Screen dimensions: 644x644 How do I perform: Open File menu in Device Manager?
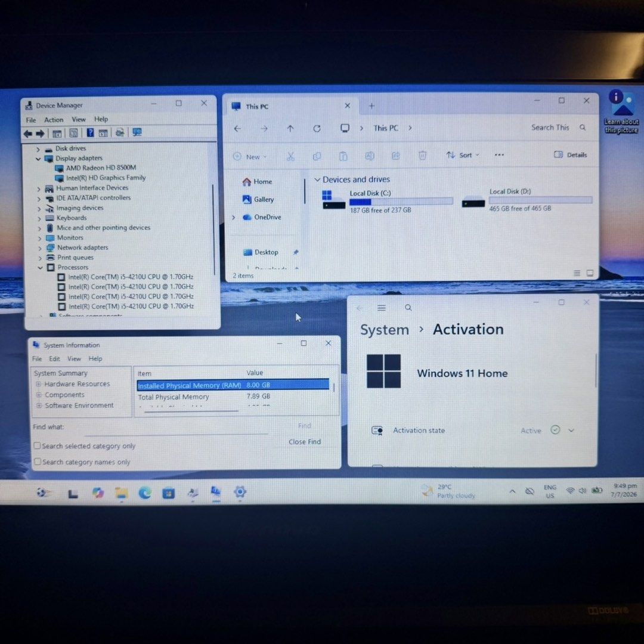tap(31, 120)
